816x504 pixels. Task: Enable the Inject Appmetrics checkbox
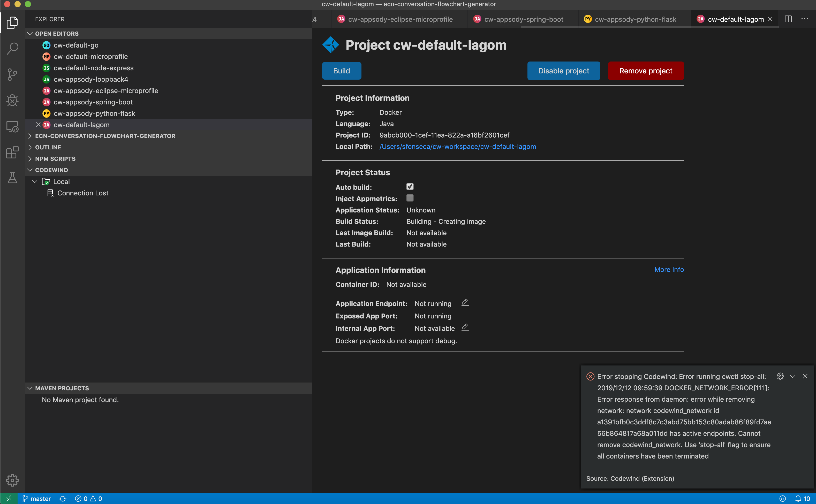pyautogui.click(x=410, y=198)
